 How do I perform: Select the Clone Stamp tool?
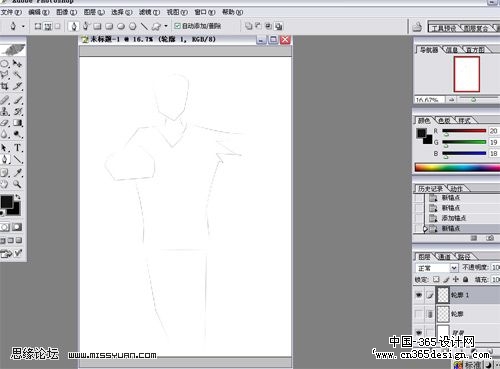click(5, 111)
